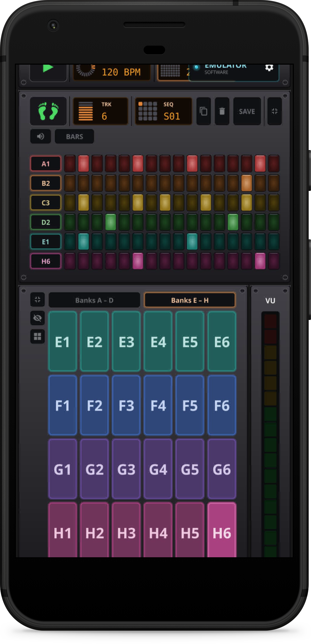Image resolution: width=311 pixels, height=644 pixels.
Task: Open the settings gear icon
Action: click(x=269, y=68)
